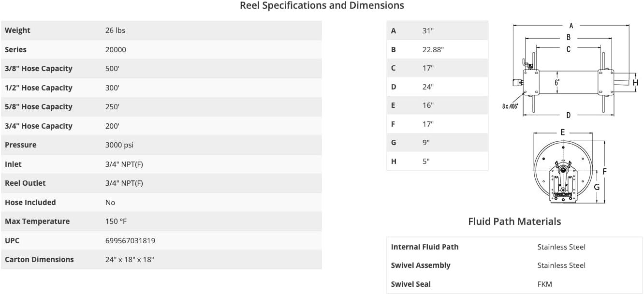Click the dimension A value 31"
Image resolution: width=644 pixels, height=295 pixels.
click(428, 30)
